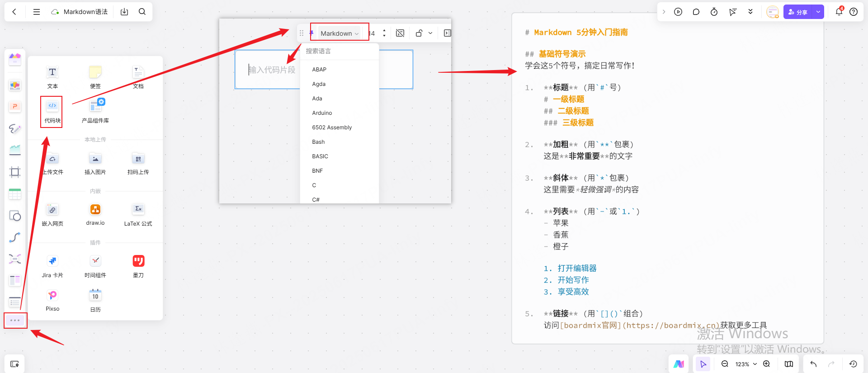Insert a 文本 text element

tap(52, 77)
